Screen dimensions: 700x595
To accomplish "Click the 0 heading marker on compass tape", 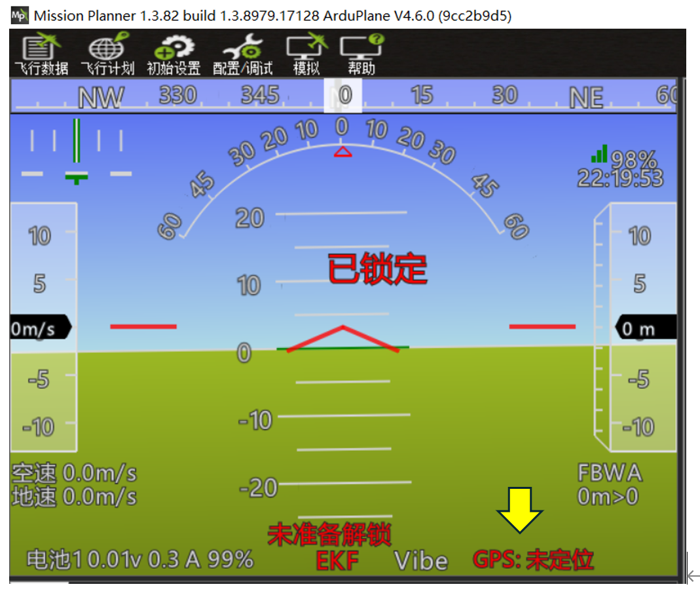I will [344, 96].
